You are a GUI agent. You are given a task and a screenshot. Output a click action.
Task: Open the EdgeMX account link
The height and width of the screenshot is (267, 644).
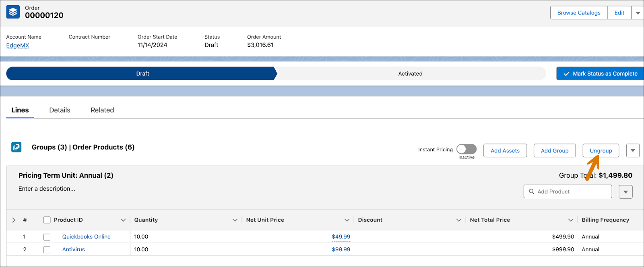(x=18, y=45)
